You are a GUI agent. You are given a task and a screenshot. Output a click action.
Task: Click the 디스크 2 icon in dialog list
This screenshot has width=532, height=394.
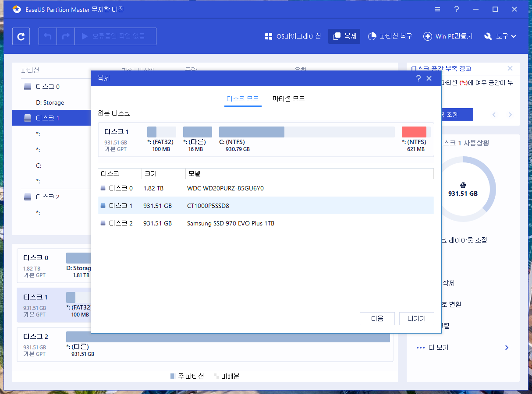(103, 223)
